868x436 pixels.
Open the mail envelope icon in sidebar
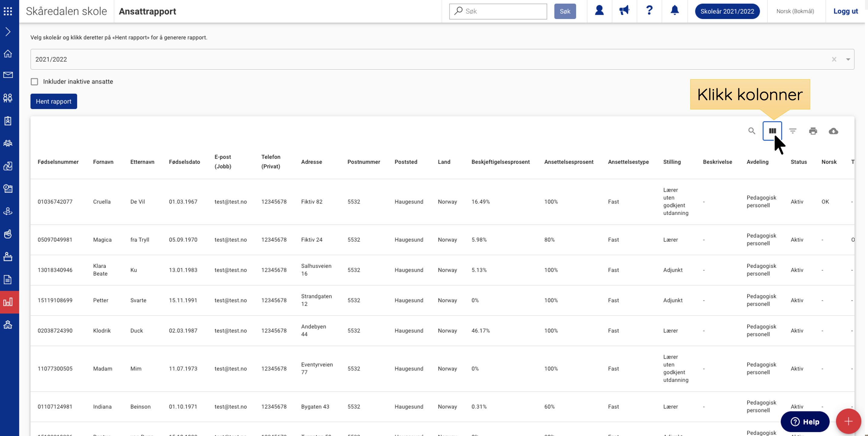pos(8,75)
